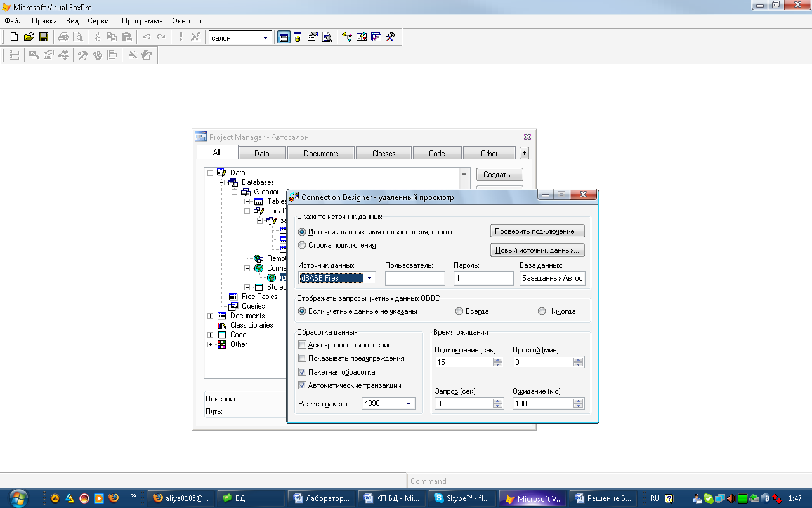Open the Object Browser toolbar icon

pyautogui.click(x=362, y=37)
